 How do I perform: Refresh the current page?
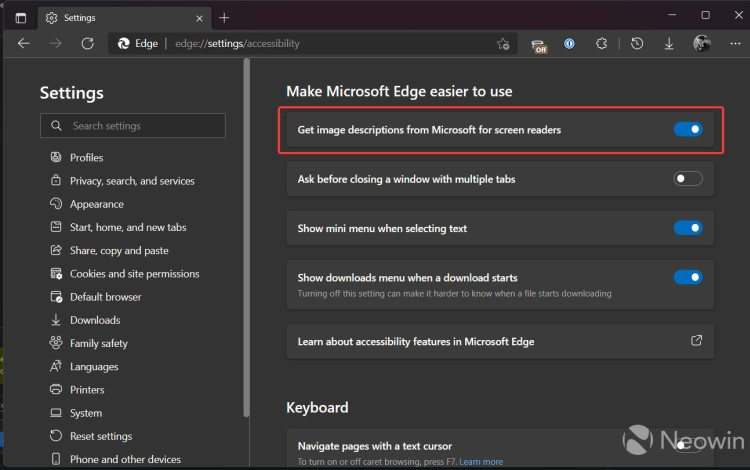(x=87, y=44)
